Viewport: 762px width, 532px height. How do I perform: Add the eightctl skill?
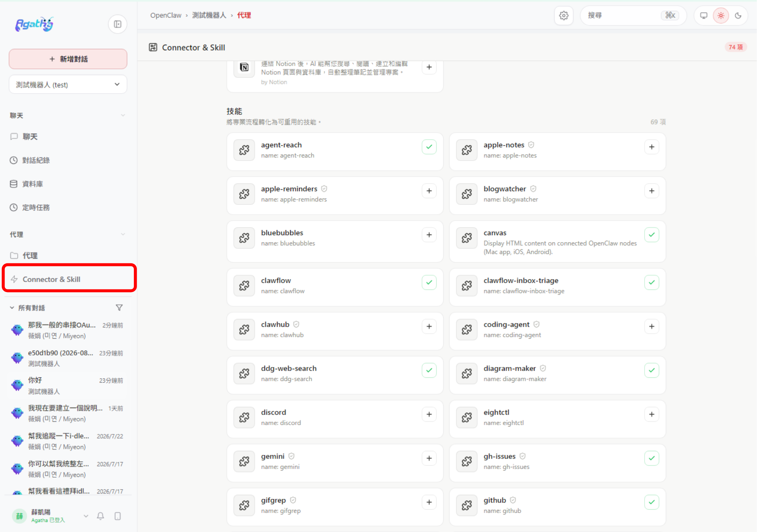pyautogui.click(x=652, y=414)
